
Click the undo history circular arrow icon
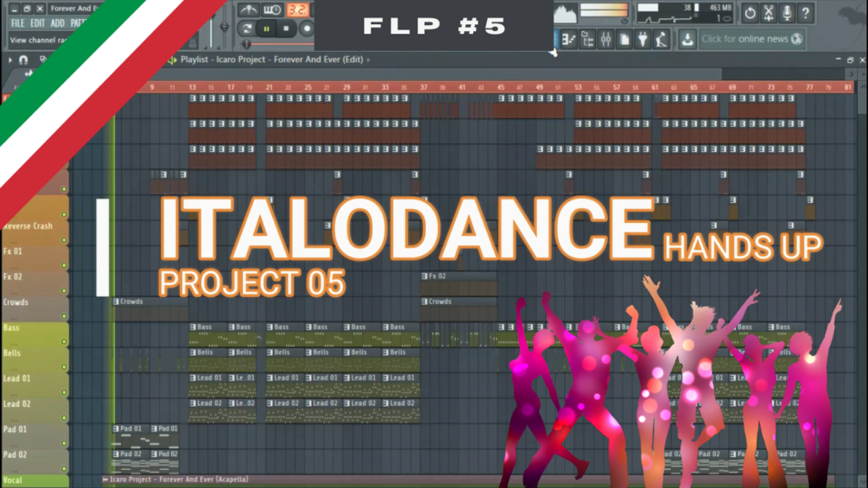[x=750, y=13]
